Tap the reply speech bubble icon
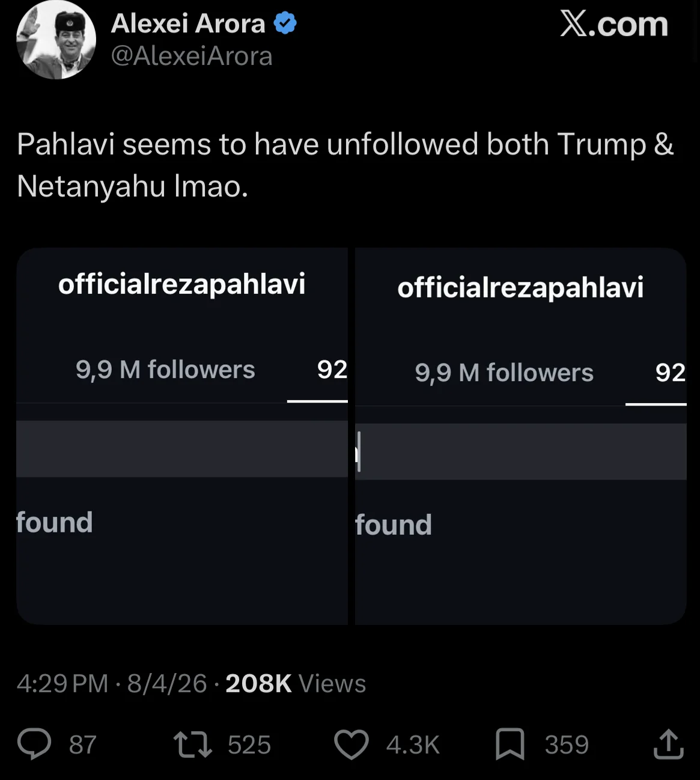 coord(34,744)
